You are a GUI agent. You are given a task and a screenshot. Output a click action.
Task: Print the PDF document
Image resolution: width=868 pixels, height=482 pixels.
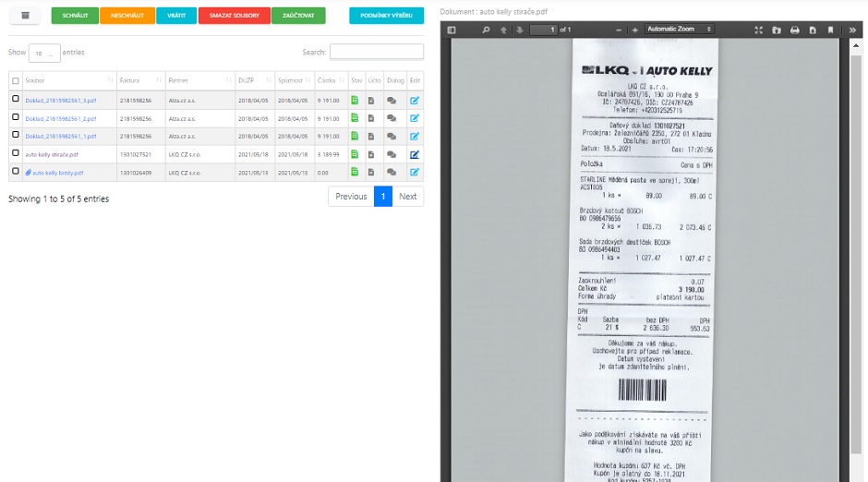click(x=794, y=30)
